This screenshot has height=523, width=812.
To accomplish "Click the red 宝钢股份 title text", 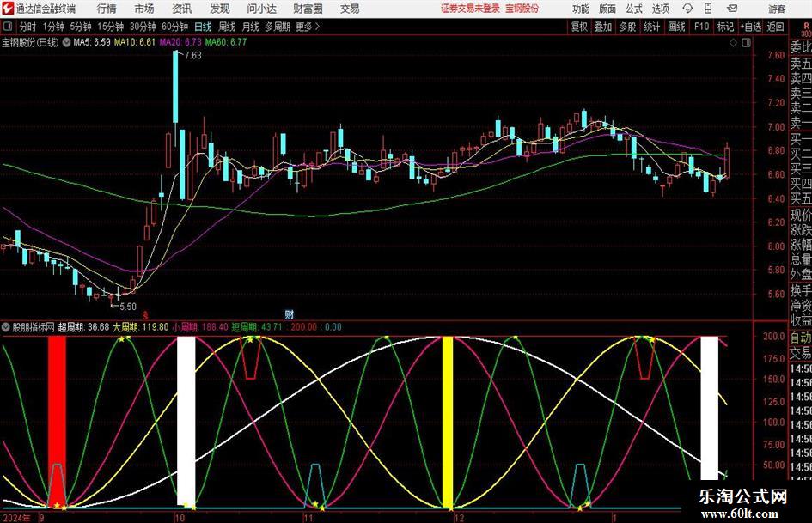I will tap(522, 9).
